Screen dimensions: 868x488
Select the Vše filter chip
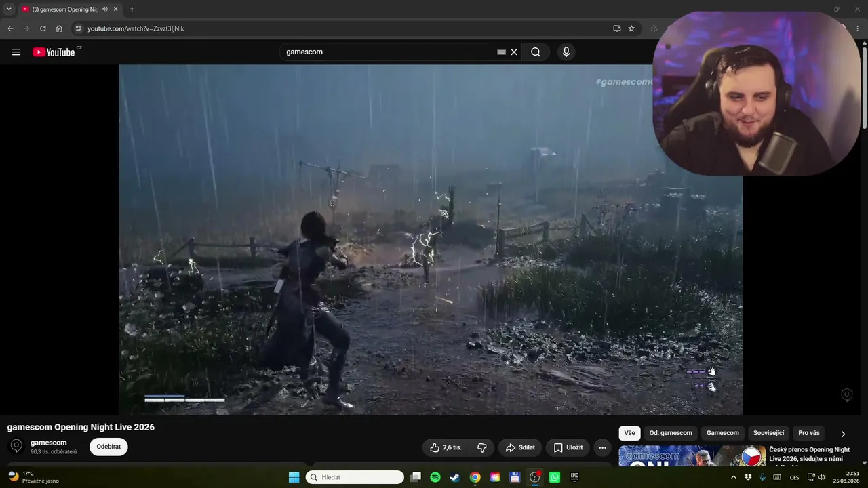[x=630, y=433]
